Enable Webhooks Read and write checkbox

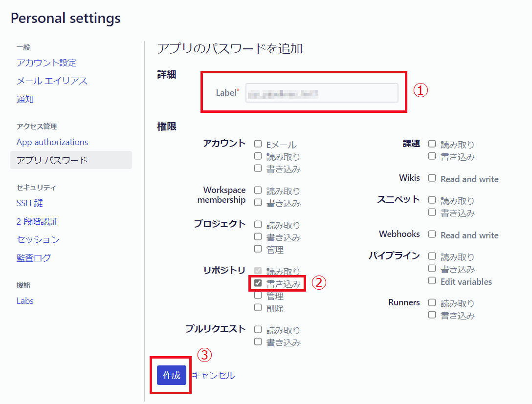[x=432, y=234]
